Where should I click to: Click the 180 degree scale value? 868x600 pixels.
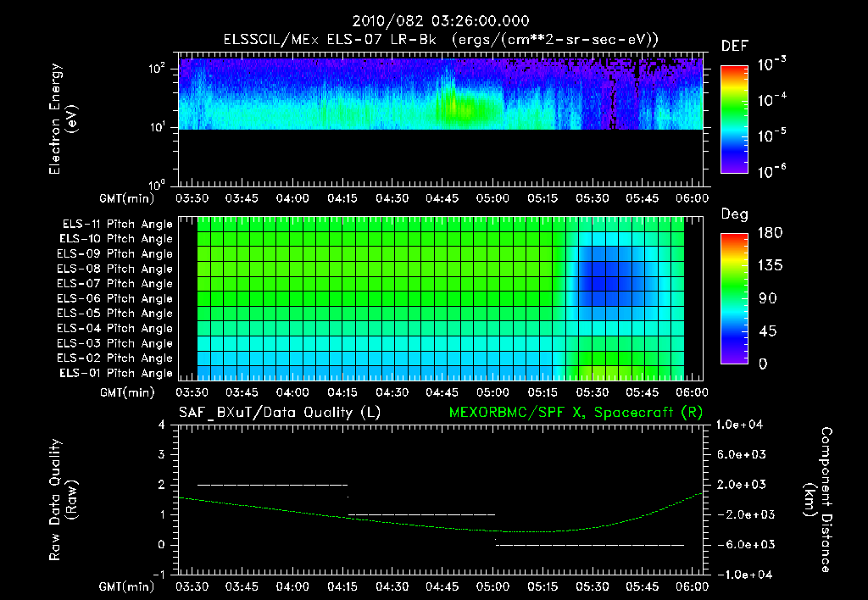point(770,232)
